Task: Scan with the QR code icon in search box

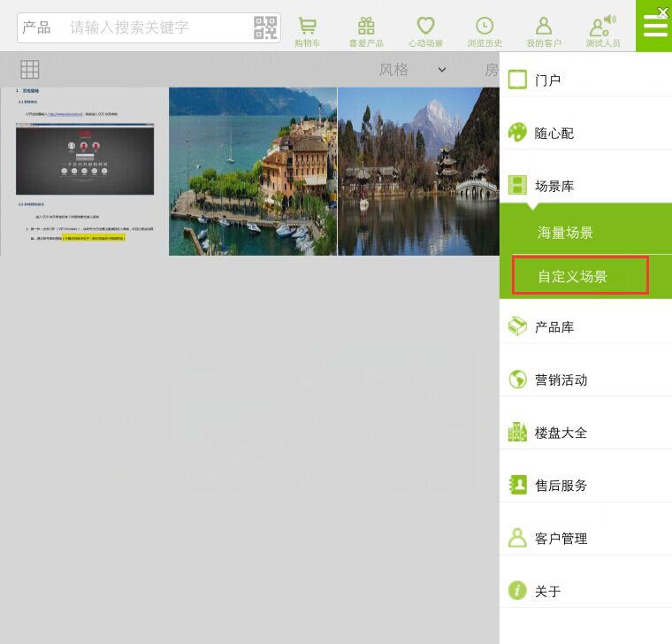Action: 265,27
